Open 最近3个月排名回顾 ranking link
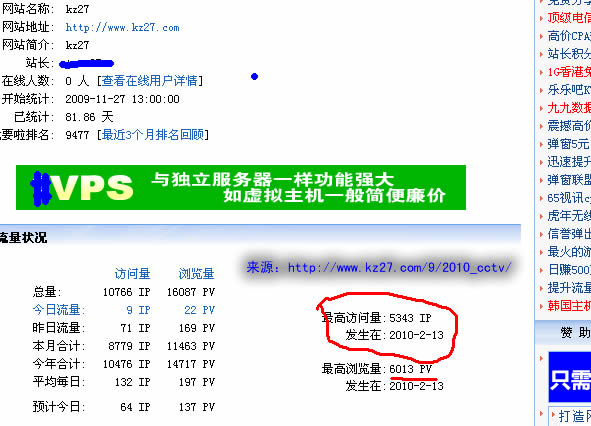The image size is (591, 426). point(153,135)
